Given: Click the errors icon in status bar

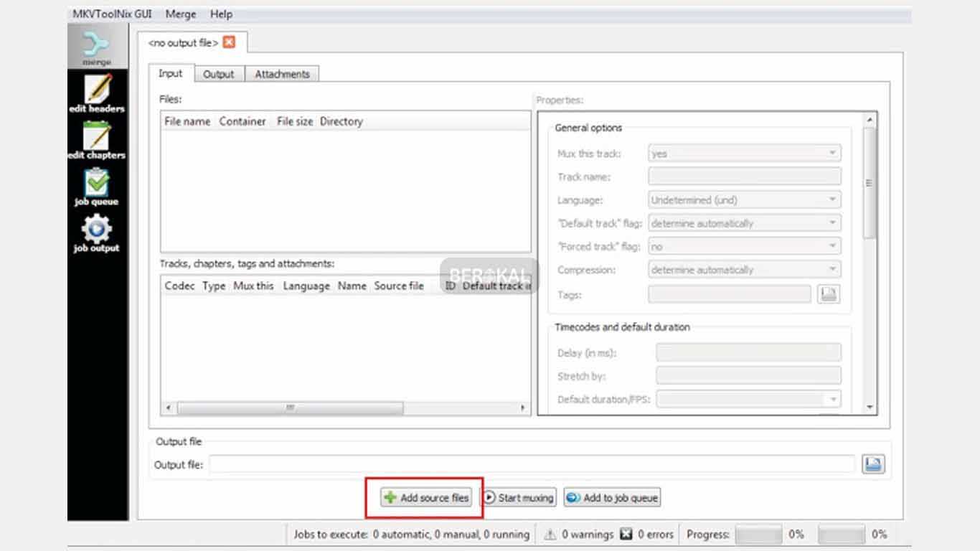Looking at the screenshot, I should pyautogui.click(x=626, y=534).
